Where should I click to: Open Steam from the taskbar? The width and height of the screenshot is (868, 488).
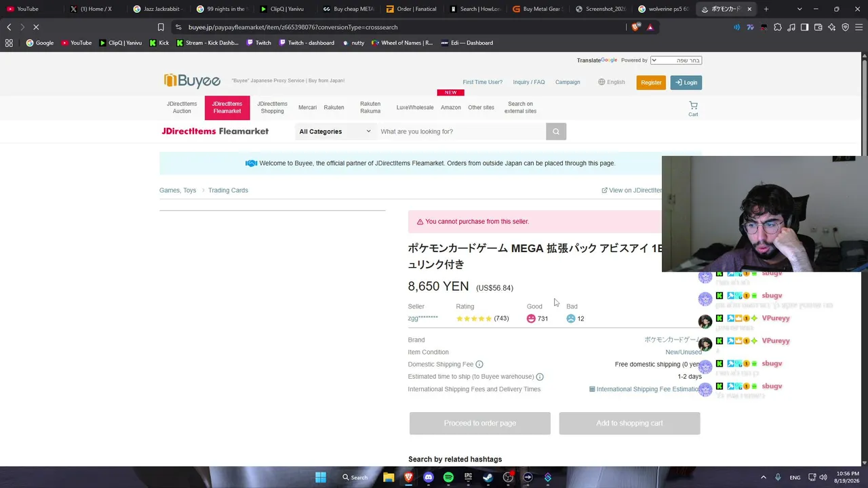coord(488,477)
